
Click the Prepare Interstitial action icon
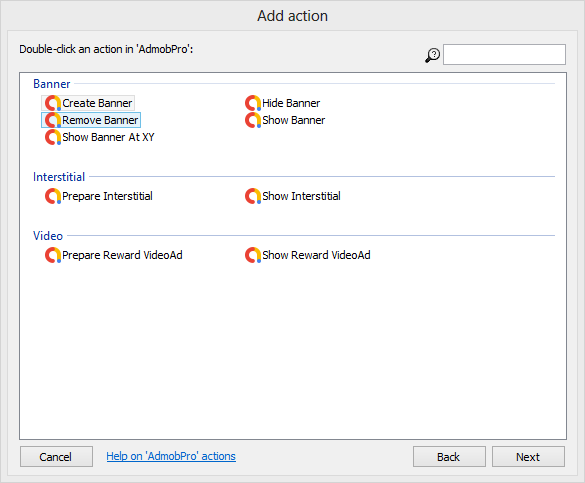click(x=53, y=196)
